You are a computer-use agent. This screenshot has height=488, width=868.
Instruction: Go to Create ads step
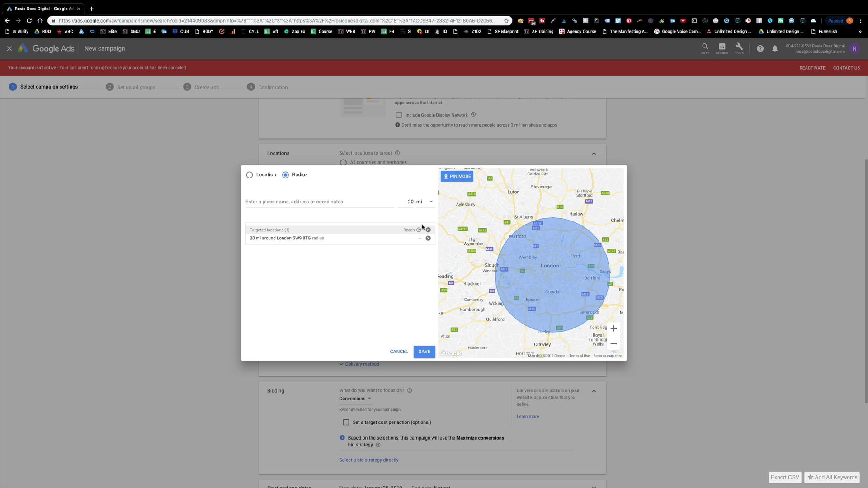coord(201,87)
